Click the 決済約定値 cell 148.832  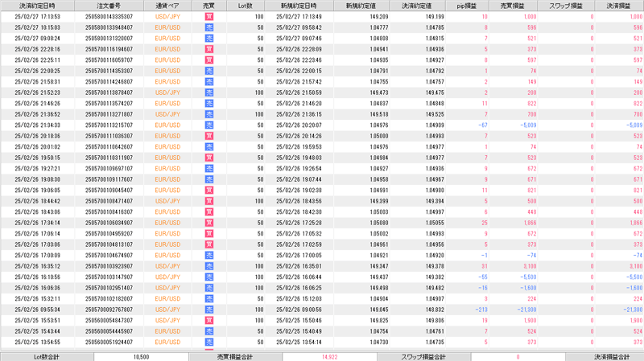[435, 310]
